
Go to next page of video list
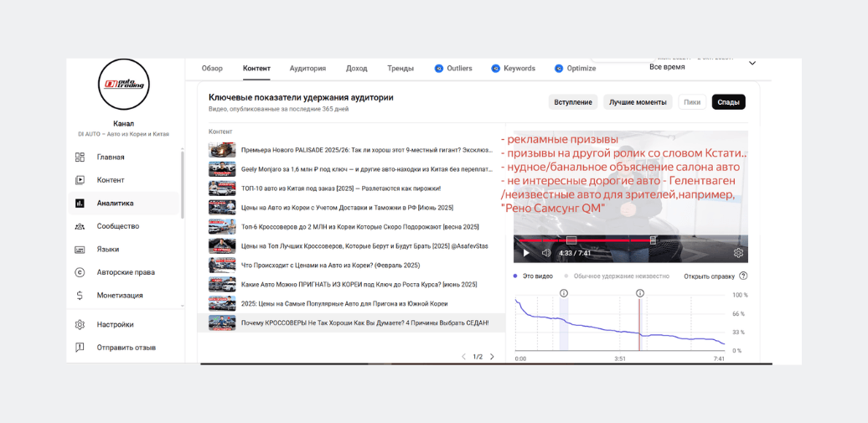click(492, 357)
